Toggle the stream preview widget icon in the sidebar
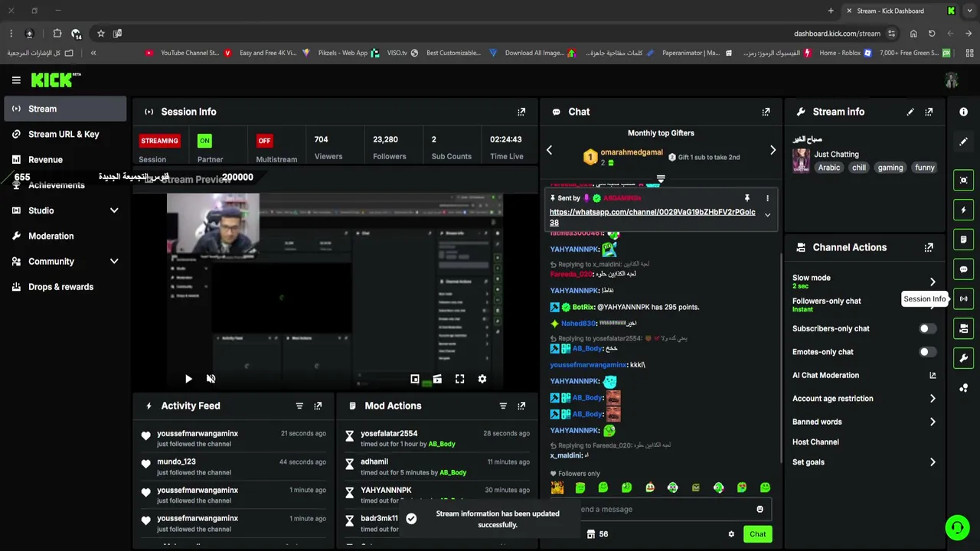The width and height of the screenshot is (980, 551). (963, 180)
